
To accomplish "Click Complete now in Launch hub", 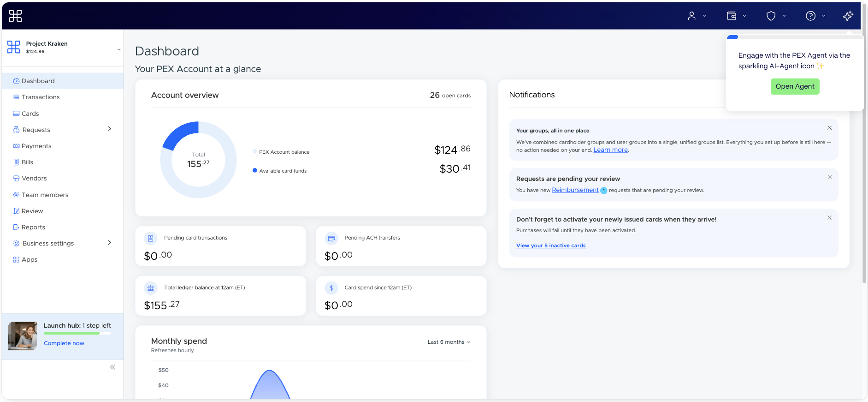I will [x=64, y=343].
